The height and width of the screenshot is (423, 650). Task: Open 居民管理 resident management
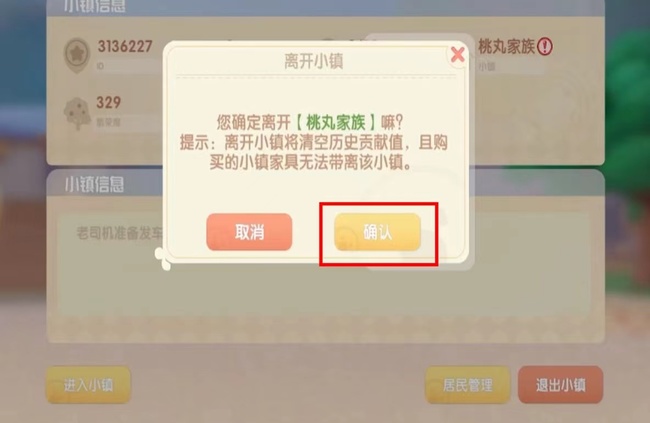[468, 385]
